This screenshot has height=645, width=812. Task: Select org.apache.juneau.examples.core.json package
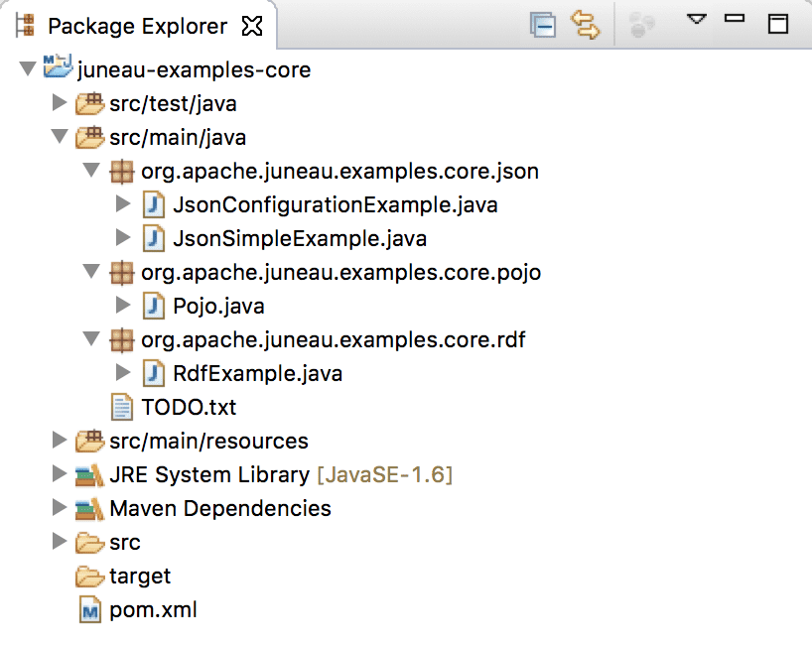[339, 172]
